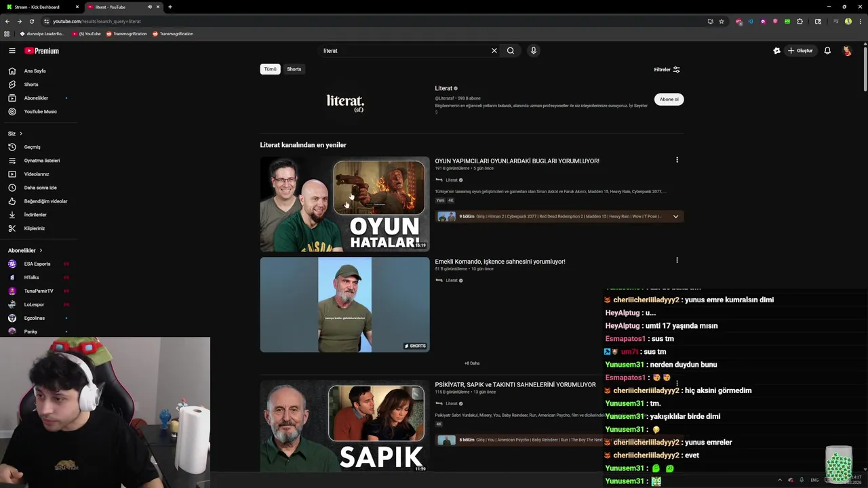
Task: Open the ESA Esports subscription channel
Action: [37, 264]
